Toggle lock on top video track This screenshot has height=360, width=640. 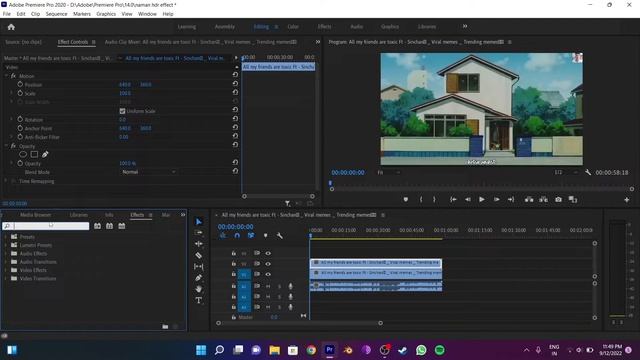233,253
